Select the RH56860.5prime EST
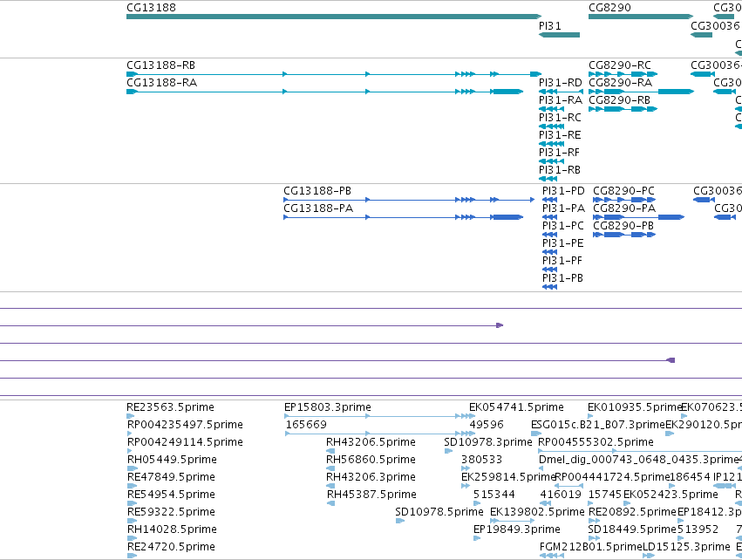 330,468
